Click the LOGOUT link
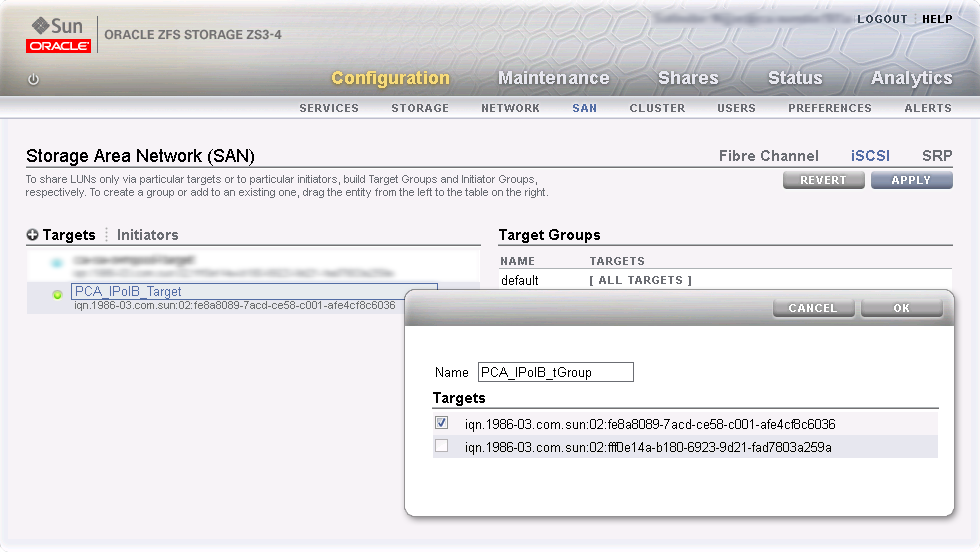The width and height of the screenshot is (980, 552). coord(882,19)
